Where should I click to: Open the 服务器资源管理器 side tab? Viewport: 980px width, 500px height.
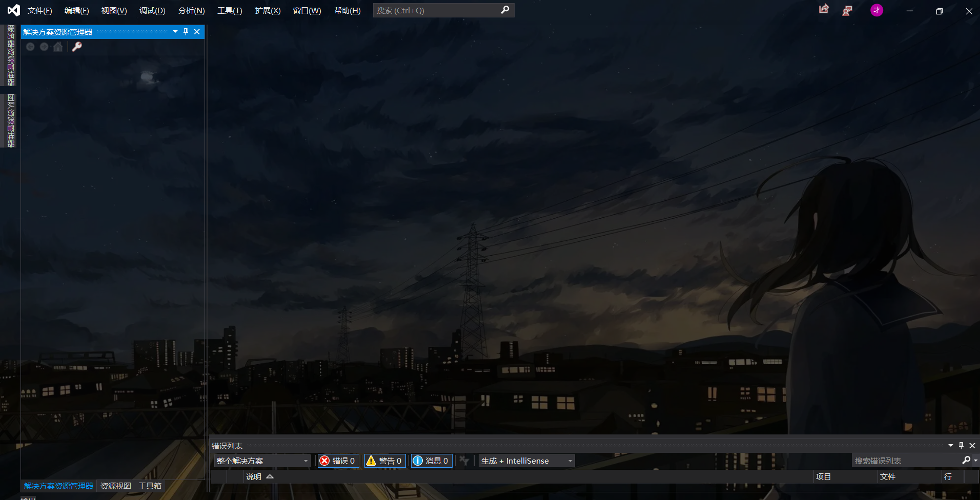[11, 55]
